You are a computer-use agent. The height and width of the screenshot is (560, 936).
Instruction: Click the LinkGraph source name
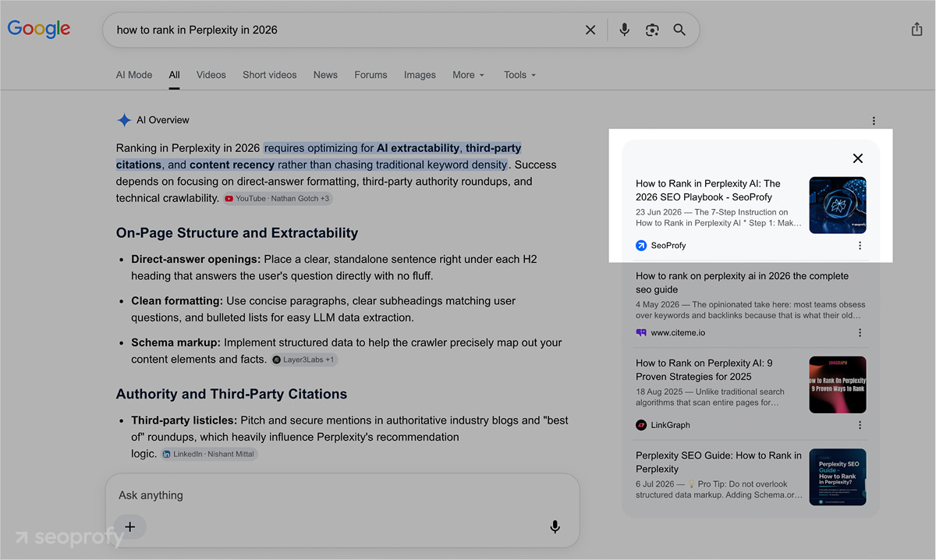coord(671,425)
